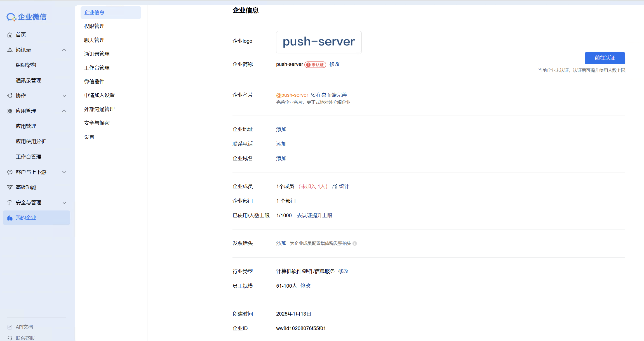Click the 客户与上下游 chat bubble icon
This screenshot has height=341, width=644.
pyautogui.click(x=10, y=172)
